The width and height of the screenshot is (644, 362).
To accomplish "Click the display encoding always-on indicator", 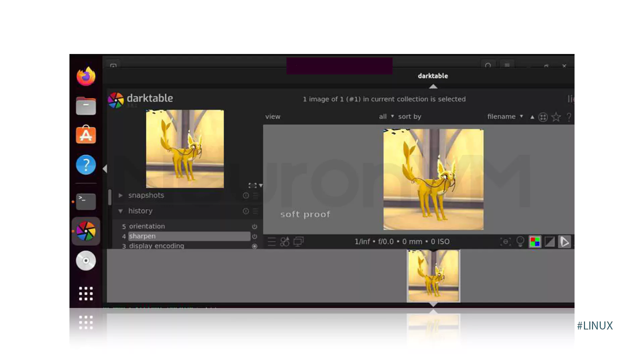I will pos(255,246).
